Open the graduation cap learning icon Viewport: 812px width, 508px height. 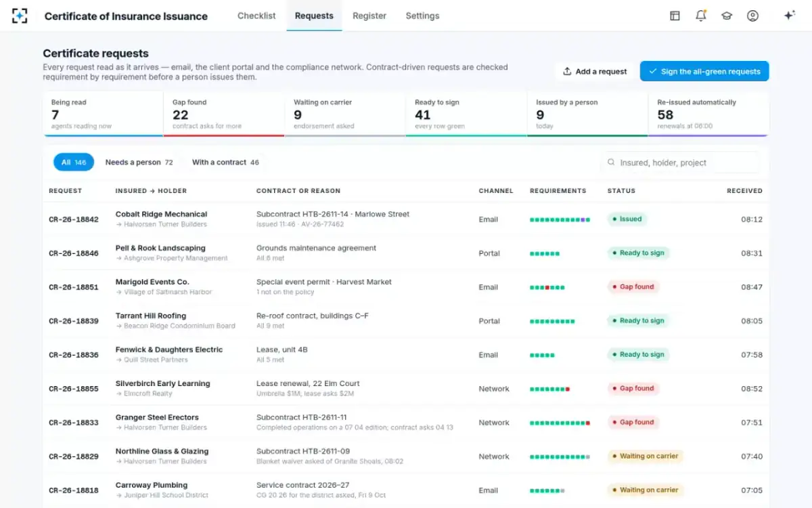point(727,16)
